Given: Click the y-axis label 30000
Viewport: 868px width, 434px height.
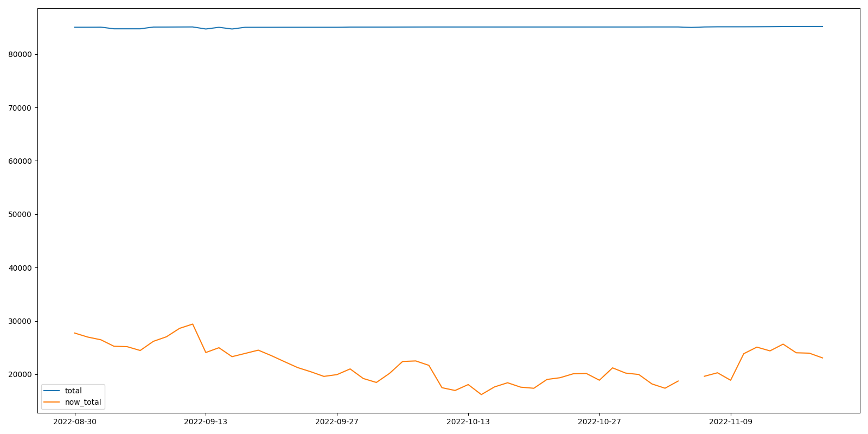Looking at the screenshot, I should tap(21, 321).
